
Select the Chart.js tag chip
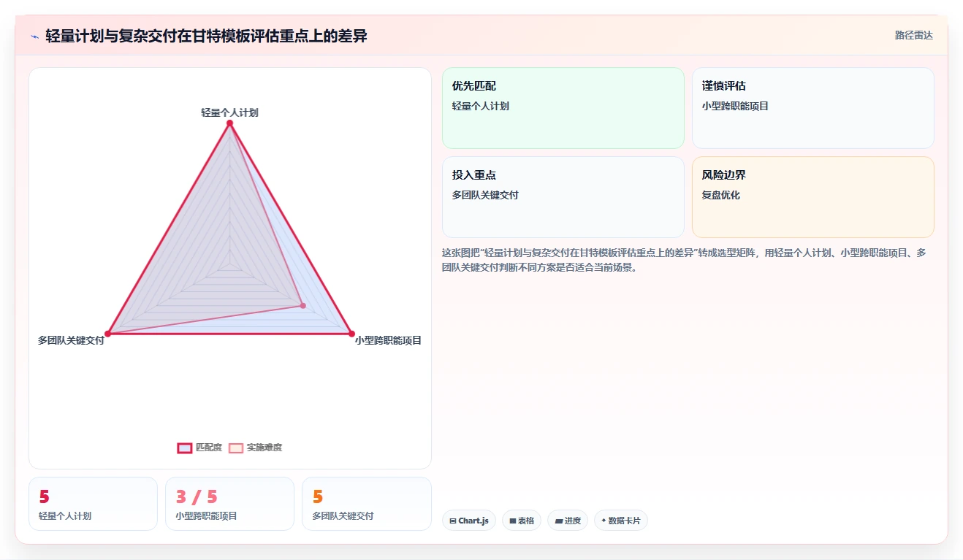[469, 521]
